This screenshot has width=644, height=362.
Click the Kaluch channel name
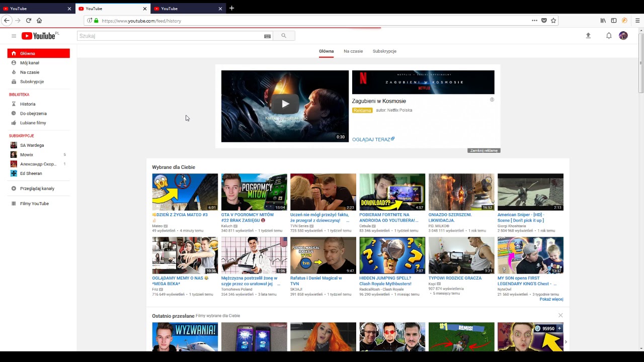coord(227,226)
